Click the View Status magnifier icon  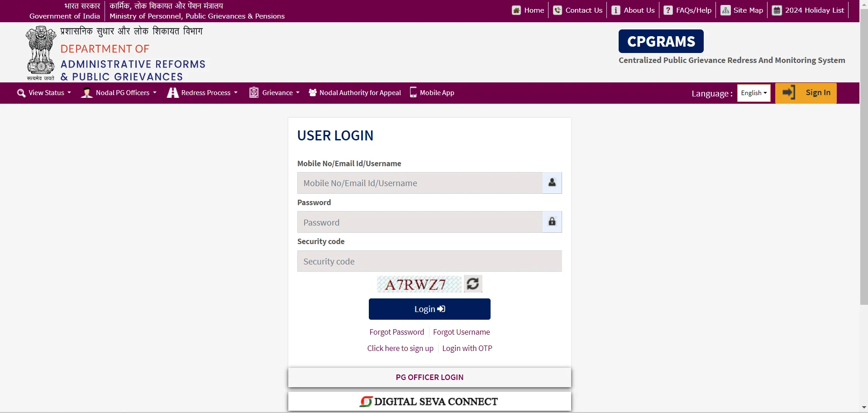tap(21, 93)
